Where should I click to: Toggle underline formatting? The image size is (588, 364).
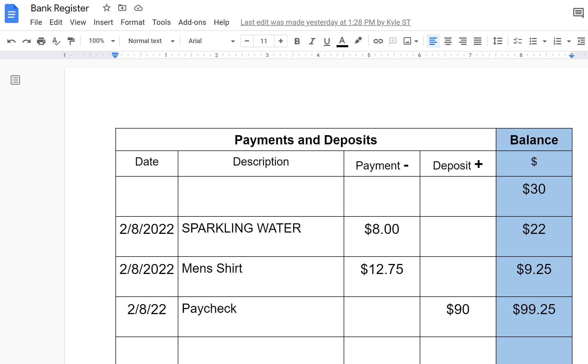tap(327, 41)
